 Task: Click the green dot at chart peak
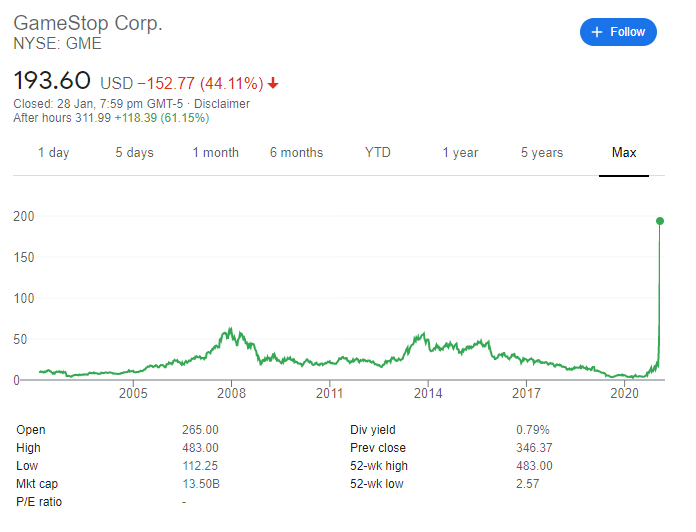click(660, 221)
